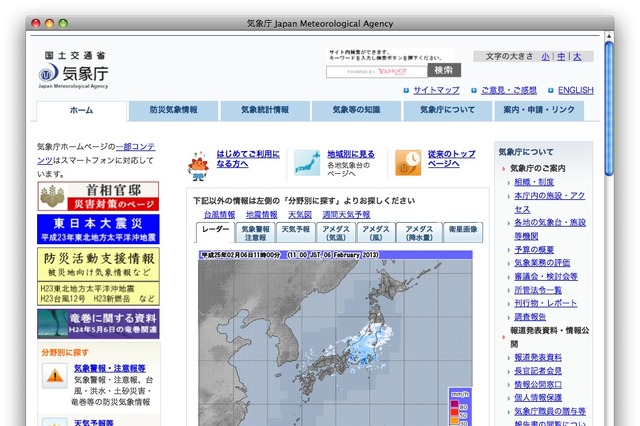Image resolution: width=640 pixels, height=426 pixels.
Task: Open the 審議会・検討会等 link
Action: [546, 277]
